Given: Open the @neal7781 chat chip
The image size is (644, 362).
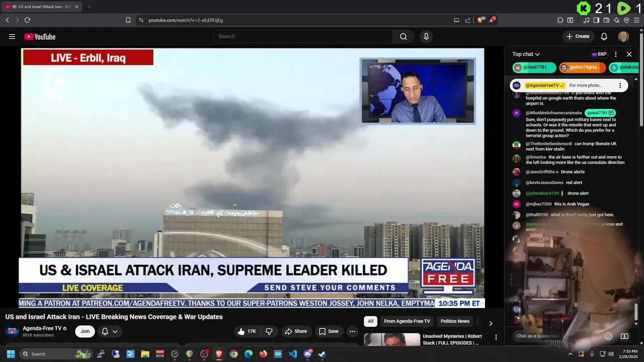Looking at the screenshot, I should click(534, 67).
